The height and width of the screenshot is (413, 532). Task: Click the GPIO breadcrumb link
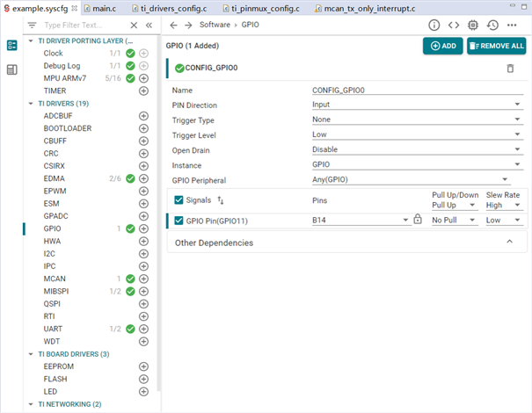pos(250,25)
